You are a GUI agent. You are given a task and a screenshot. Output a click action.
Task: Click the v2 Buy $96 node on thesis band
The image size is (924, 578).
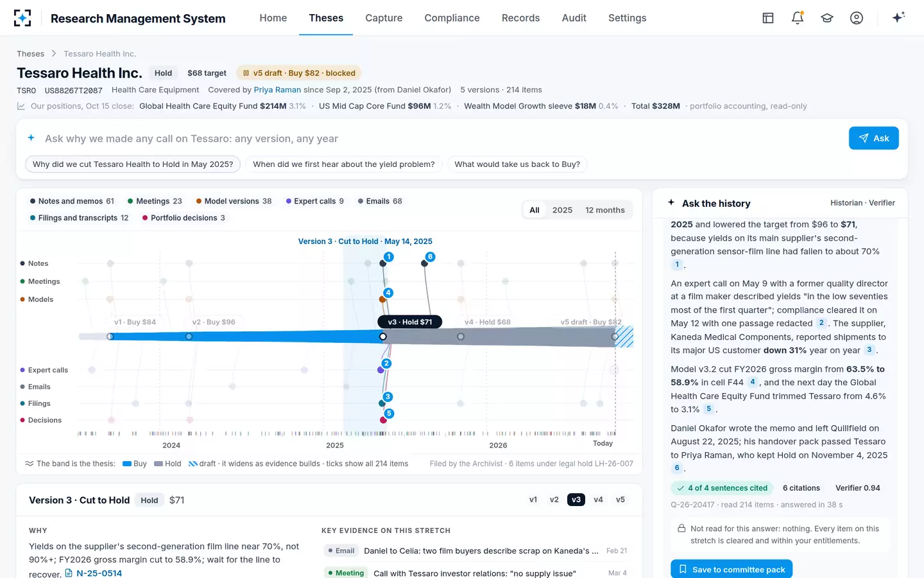189,337
